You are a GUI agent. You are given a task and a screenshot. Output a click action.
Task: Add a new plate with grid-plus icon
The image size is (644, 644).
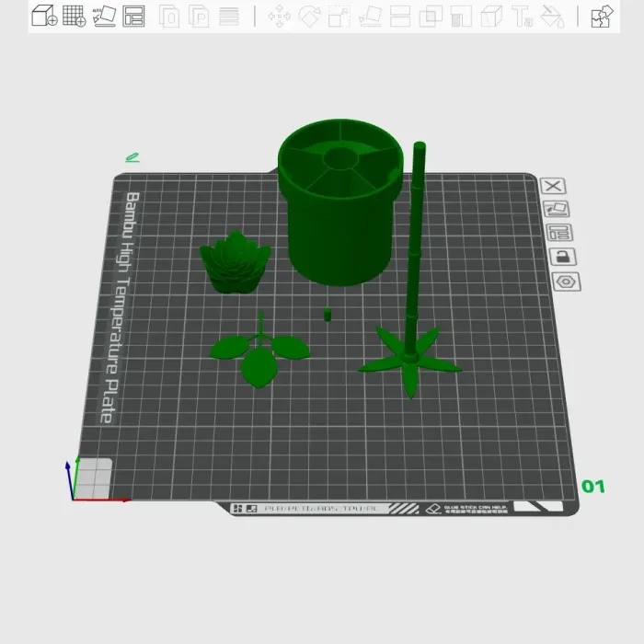[x=74, y=16]
